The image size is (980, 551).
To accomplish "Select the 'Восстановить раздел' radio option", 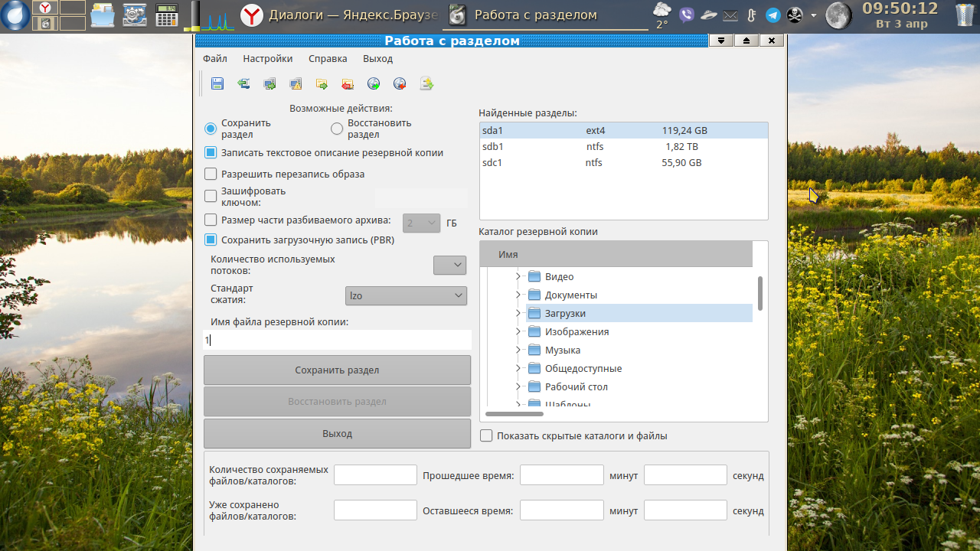I will tap(337, 129).
